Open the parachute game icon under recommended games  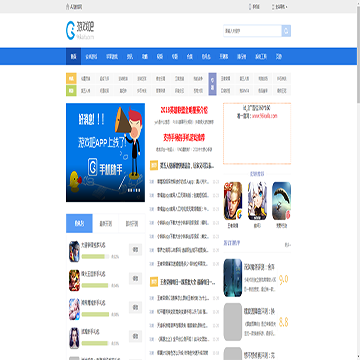tap(282, 201)
